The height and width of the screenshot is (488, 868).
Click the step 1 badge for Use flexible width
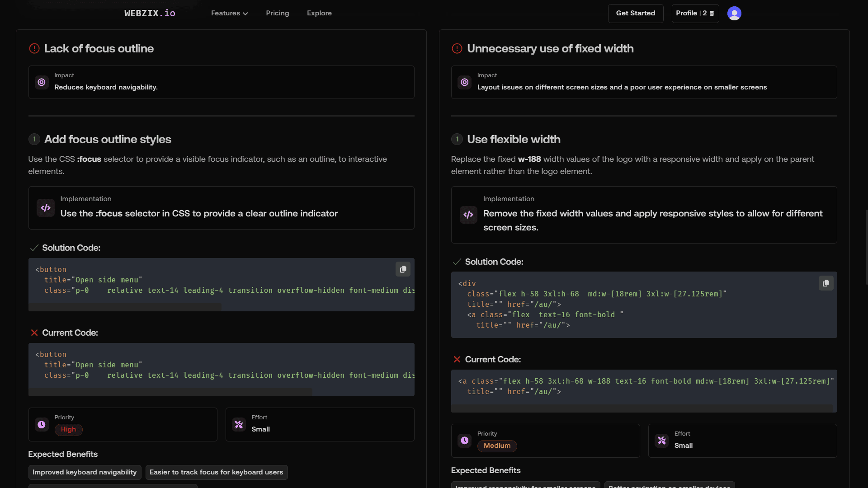(457, 139)
